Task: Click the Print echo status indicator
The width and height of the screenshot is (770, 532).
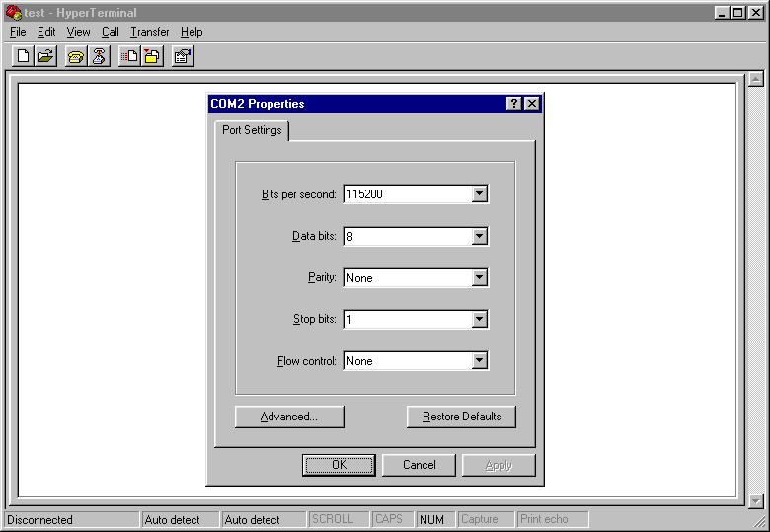Action: tap(553, 520)
